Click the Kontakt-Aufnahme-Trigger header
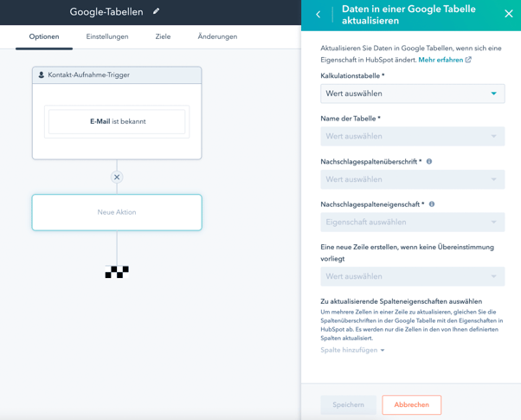 pos(117,75)
